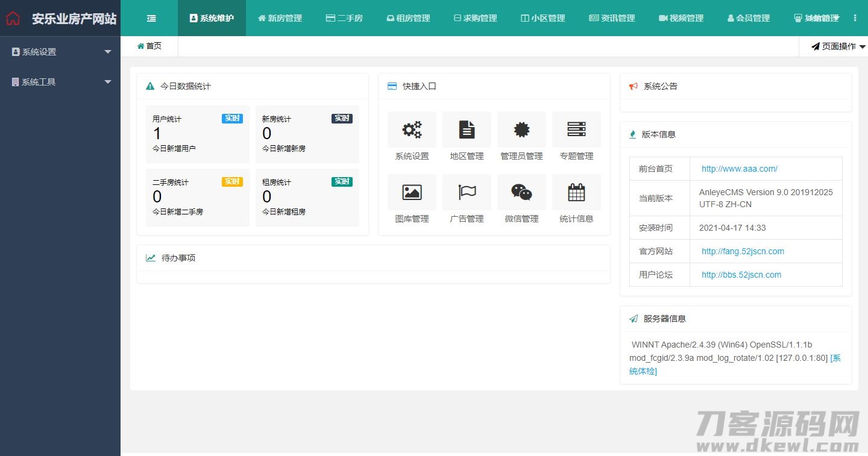Click the 专题管理 quick entry icon

pos(576,130)
